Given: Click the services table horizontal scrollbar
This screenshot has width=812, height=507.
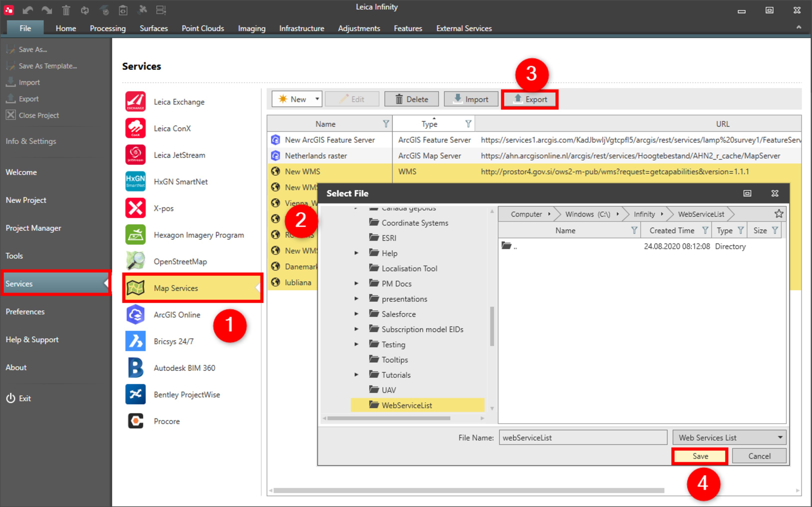Looking at the screenshot, I should coord(469,490).
